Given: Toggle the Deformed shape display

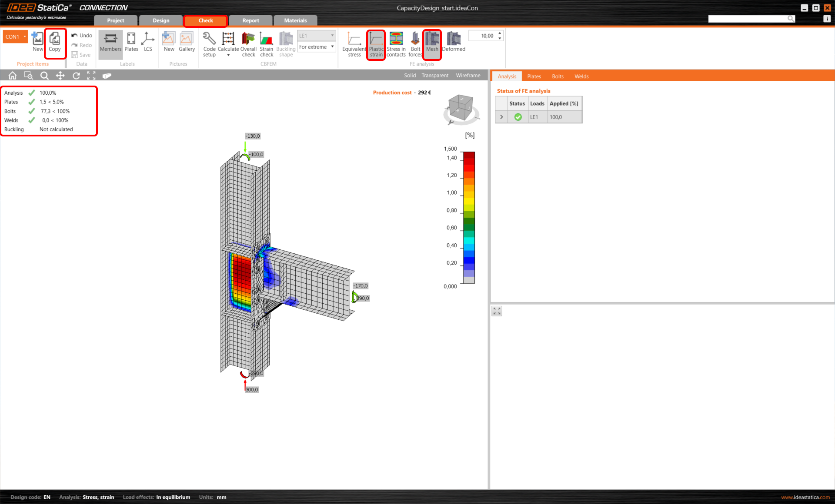Looking at the screenshot, I should [453, 43].
